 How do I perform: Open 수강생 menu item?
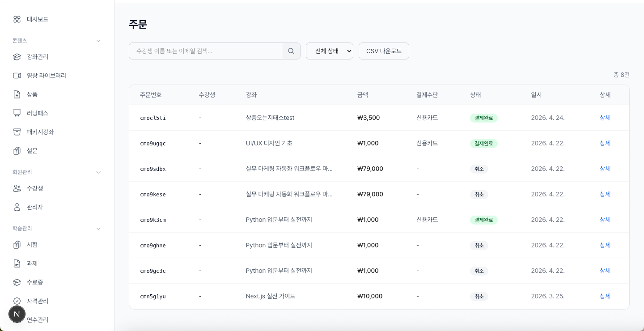coord(57,188)
